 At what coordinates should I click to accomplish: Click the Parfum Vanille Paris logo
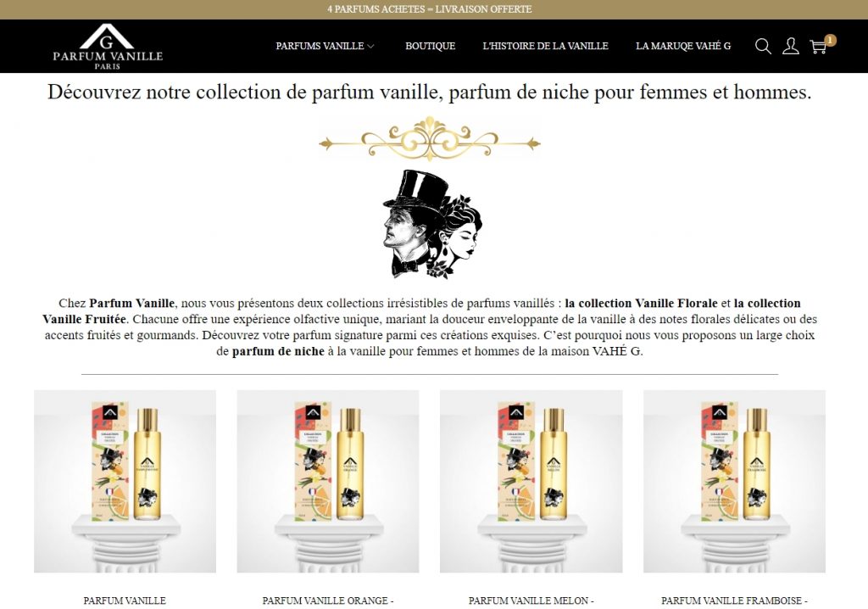tap(108, 47)
